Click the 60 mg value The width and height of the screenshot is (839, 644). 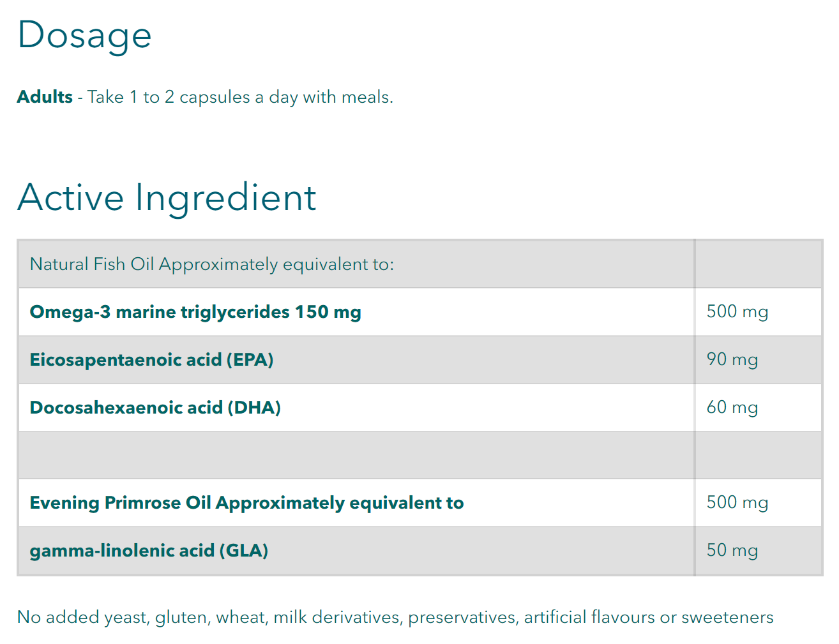point(732,408)
